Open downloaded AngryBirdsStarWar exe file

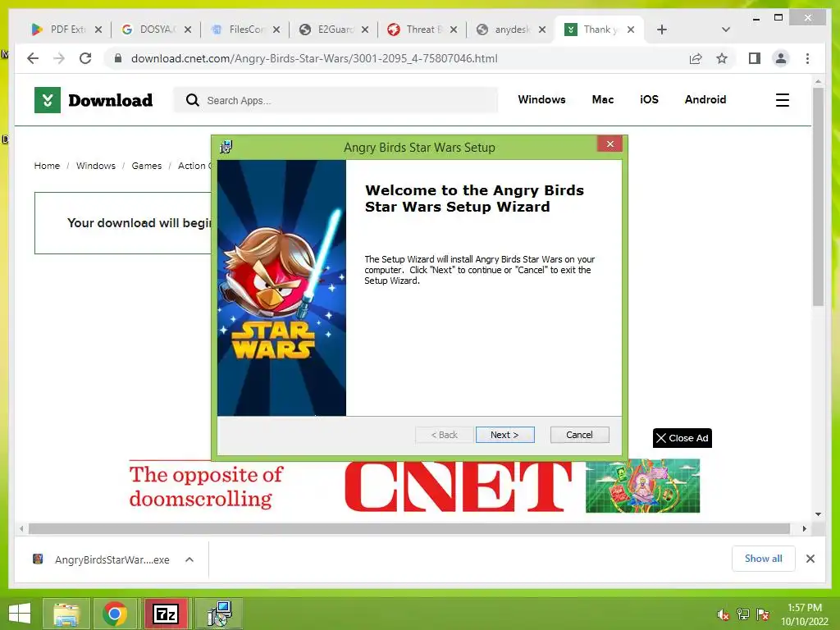(112, 559)
